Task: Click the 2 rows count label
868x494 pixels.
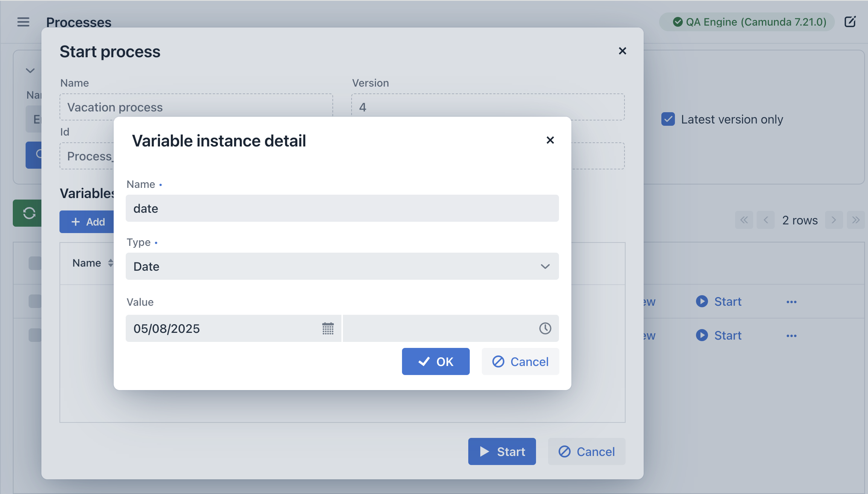Action: pyautogui.click(x=800, y=220)
